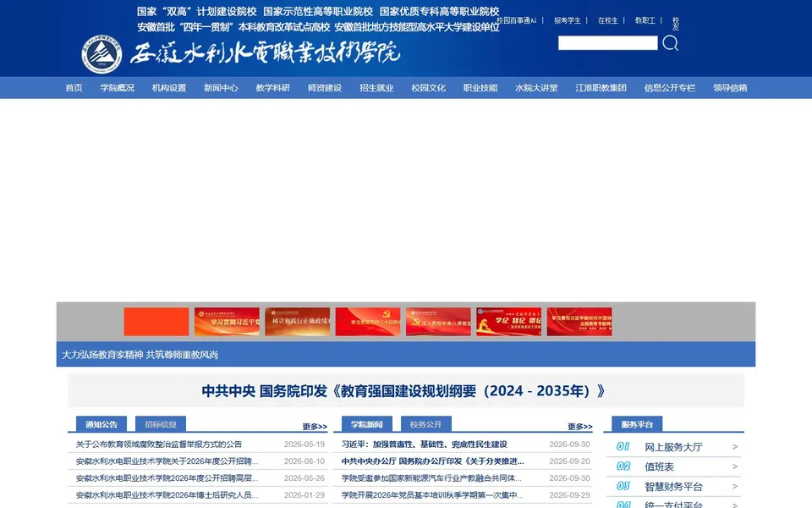Viewport: 812px width, 508px height.
Task: Select the 学纪 知纪 明纪 banner thumbnail
Action: (x=508, y=322)
